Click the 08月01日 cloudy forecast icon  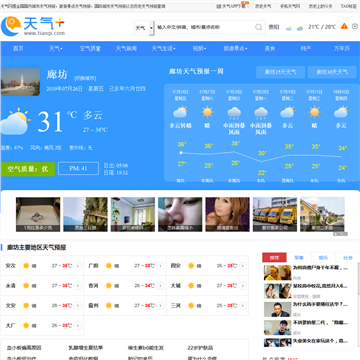coord(341,112)
